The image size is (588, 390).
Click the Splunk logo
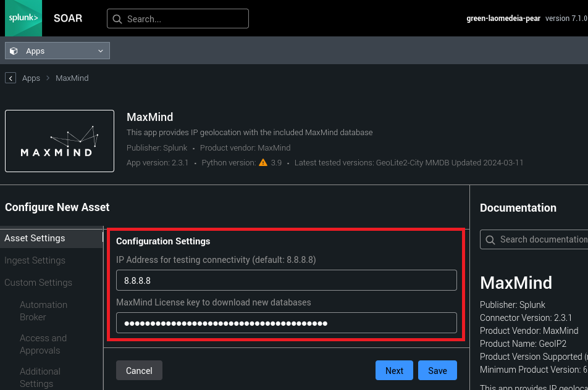tap(21, 19)
